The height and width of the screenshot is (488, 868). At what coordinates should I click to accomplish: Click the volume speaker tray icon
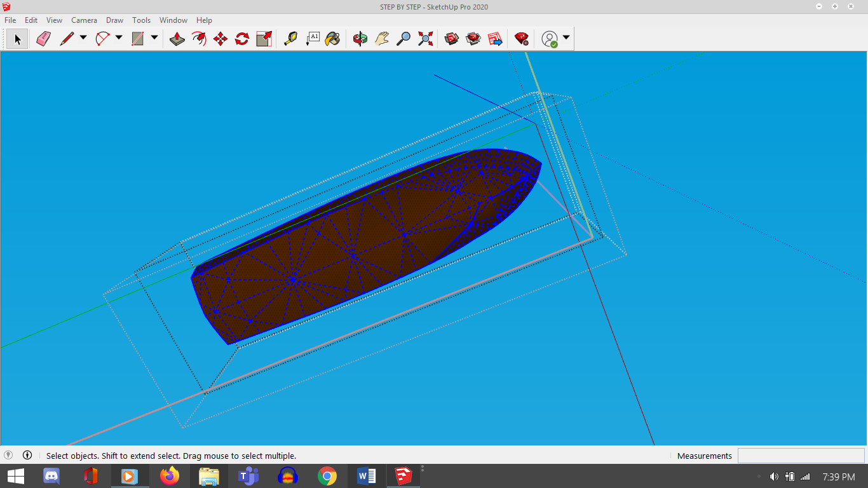[774, 477]
